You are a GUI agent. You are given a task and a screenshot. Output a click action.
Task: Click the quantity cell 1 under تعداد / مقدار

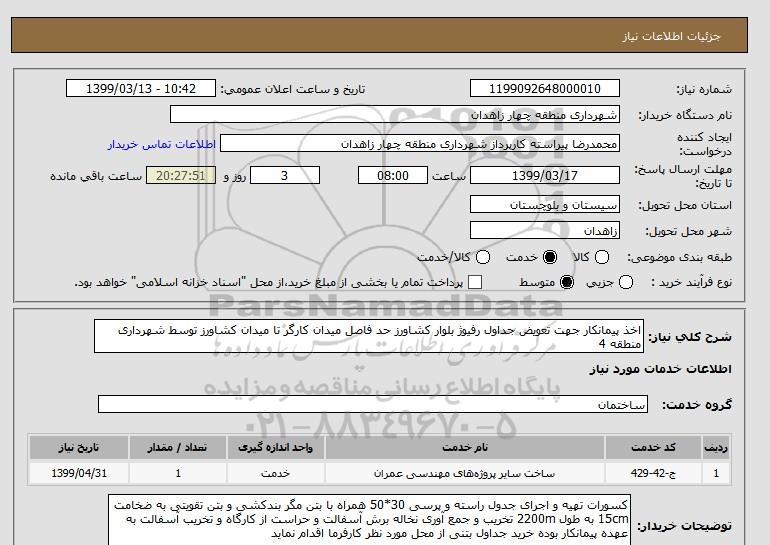tap(178, 473)
